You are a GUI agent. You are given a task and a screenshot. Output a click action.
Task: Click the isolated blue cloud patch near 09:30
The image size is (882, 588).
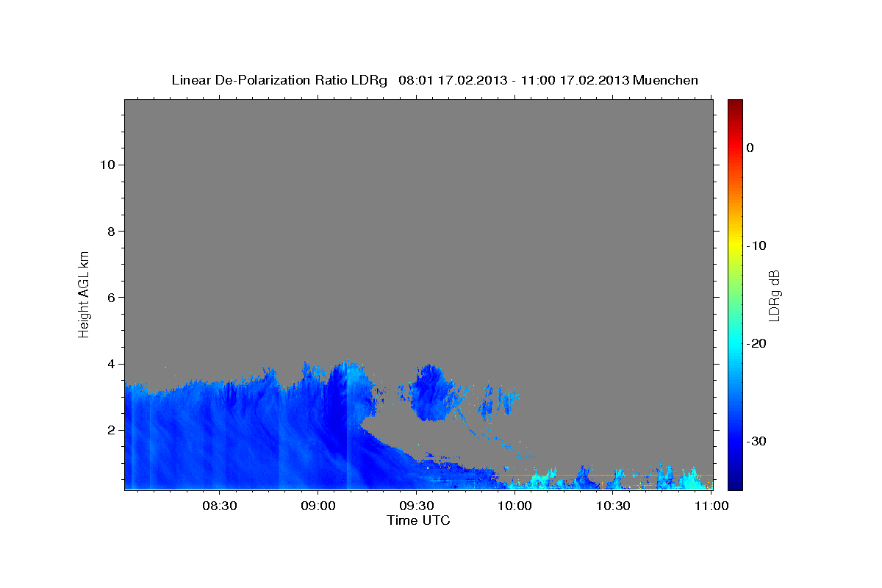tap(433, 392)
